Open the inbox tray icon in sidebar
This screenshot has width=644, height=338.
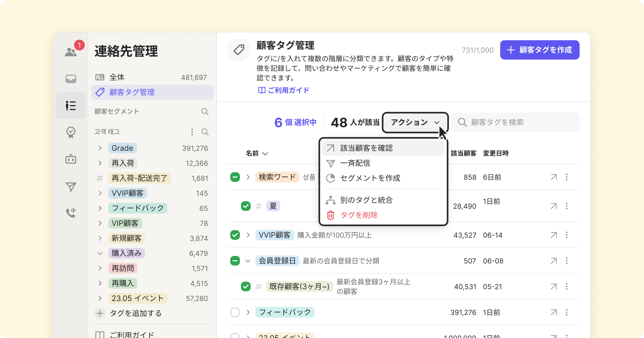click(x=71, y=79)
